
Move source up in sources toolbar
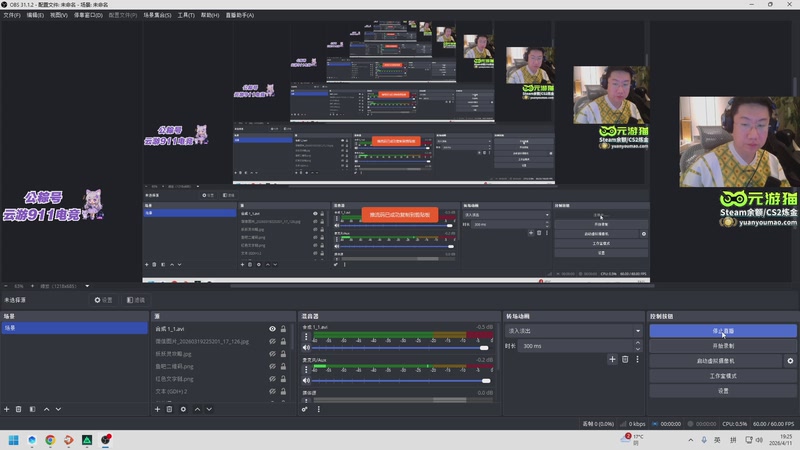(x=197, y=409)
